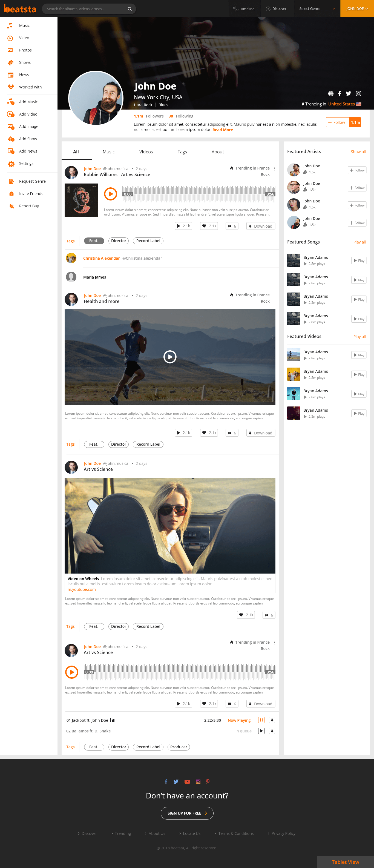Image resolution: width=374 pixels, height=868 pixels.
Task: Show all featured artists
Action: click(x=358, y=152)
